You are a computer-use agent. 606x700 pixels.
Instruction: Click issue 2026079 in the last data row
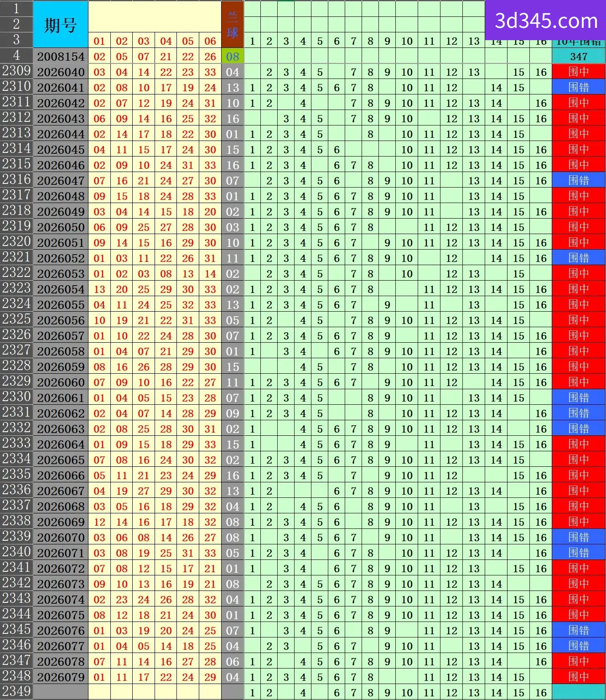tap(61, 677)
